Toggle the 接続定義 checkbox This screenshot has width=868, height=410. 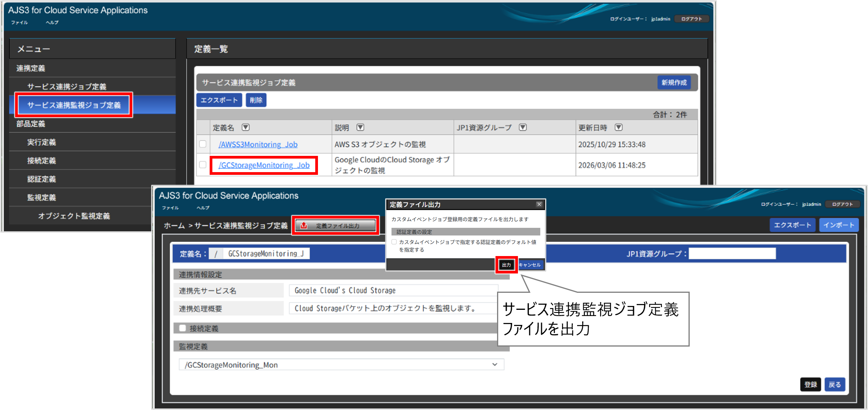click(x=183, y=328)
